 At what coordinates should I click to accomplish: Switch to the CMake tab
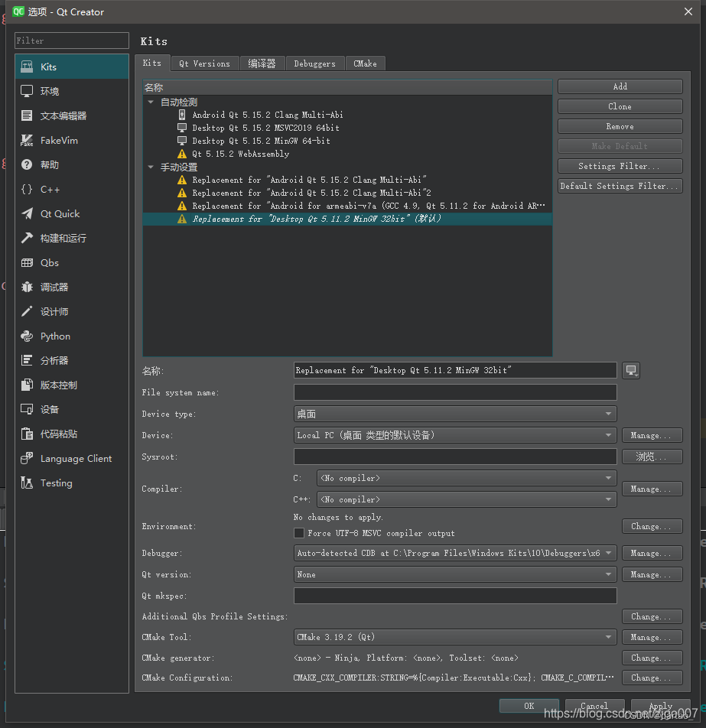pos(365,63)
